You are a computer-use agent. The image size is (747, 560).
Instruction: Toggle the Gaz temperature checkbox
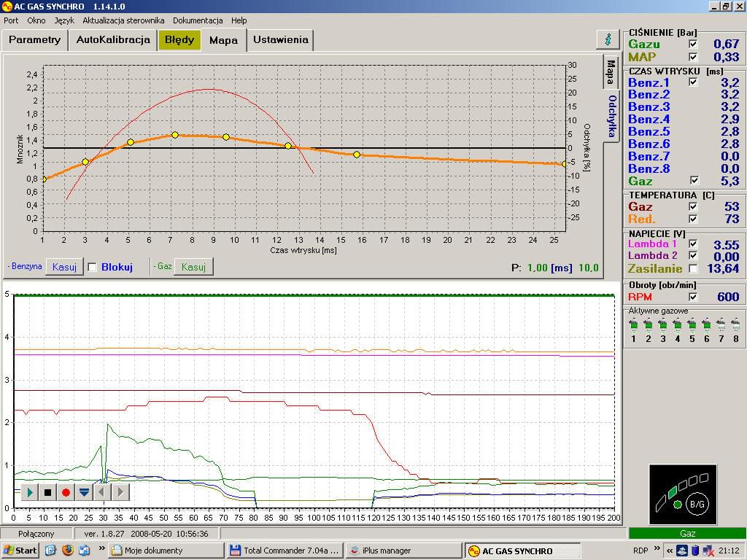pyautogui.click(x=693, y=206)
